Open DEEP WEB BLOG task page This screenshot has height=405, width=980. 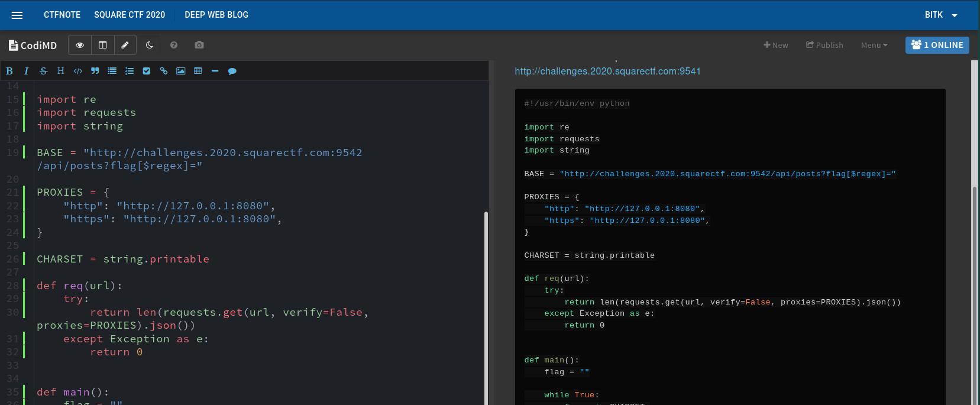tap(216, 15)
